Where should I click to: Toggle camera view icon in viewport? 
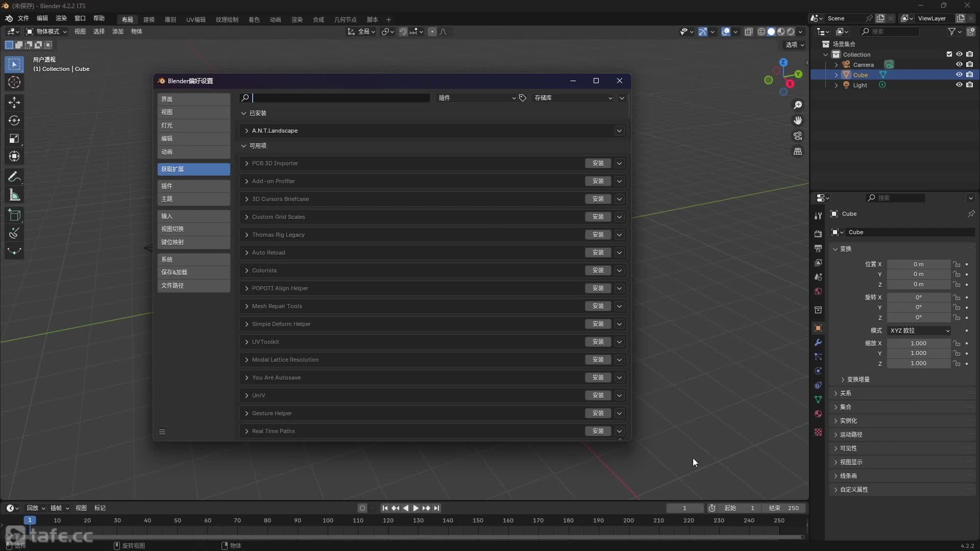(798, 136)
